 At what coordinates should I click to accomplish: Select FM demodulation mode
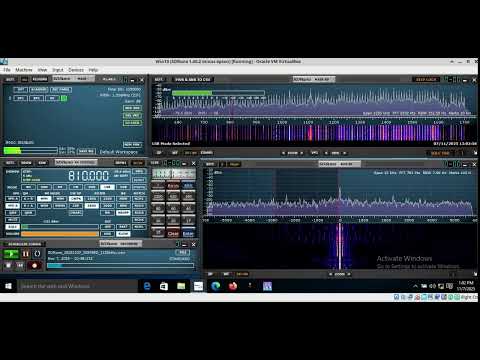pyautogui.click(x=60, y=187)
